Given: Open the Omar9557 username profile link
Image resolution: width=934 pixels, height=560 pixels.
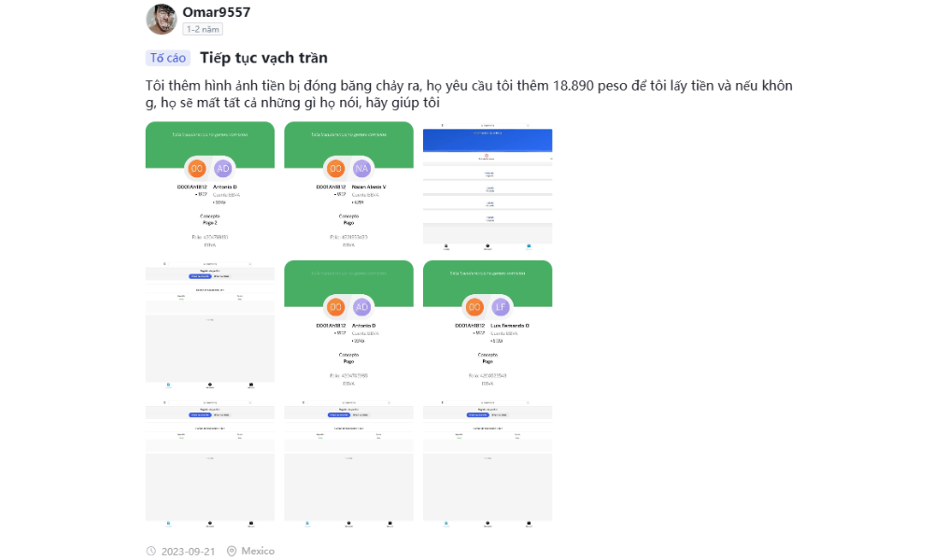Looking at the screenshot, I should click(216, 12).
